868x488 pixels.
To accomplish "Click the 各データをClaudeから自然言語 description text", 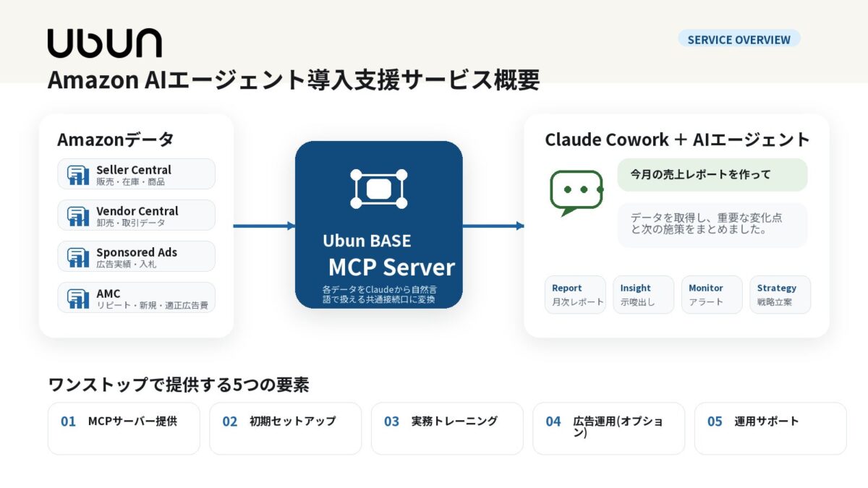I will click(379, 294).
